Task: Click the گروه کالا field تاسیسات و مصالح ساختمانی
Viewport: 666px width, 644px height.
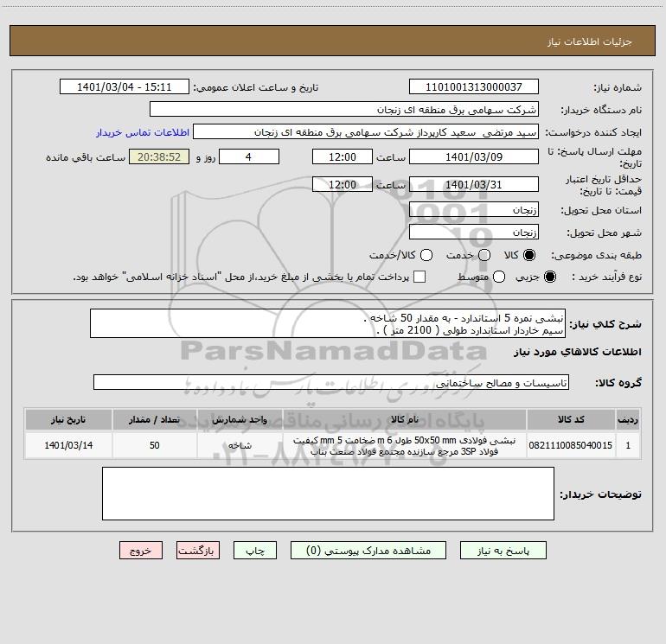Action: (x=331, y=382)
